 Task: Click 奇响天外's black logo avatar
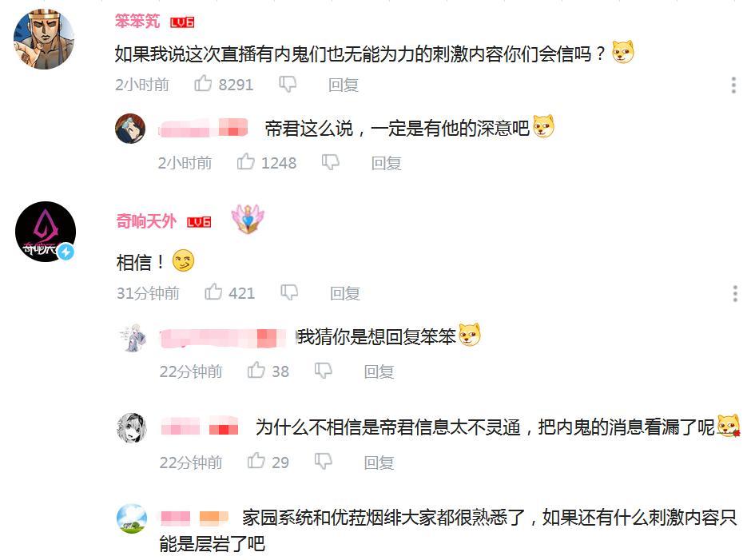[46, 232]
